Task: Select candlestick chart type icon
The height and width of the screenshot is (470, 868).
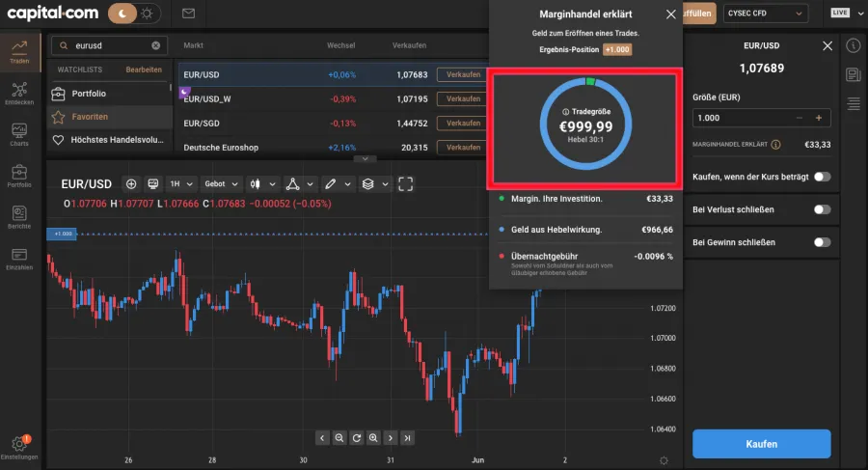Action: [256, 184]
